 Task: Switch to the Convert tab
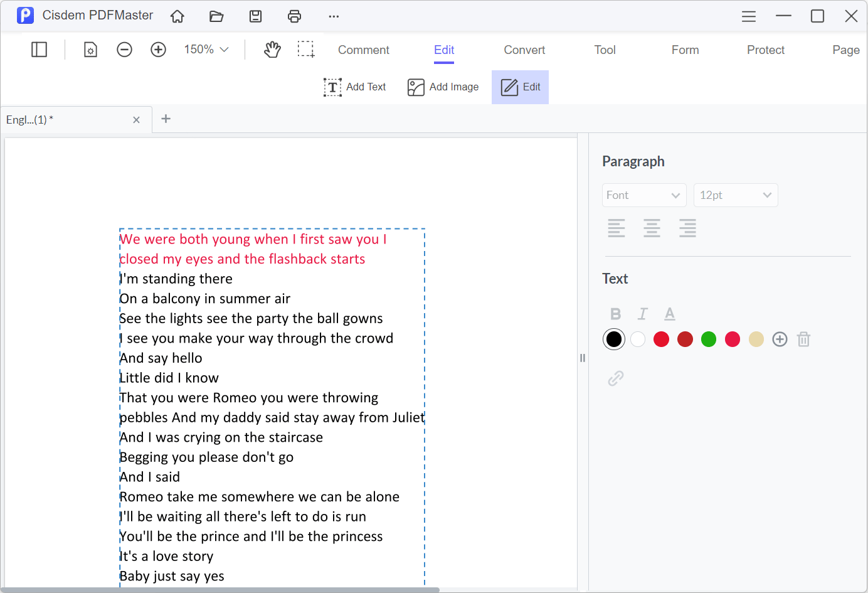[x=524, y=50]
